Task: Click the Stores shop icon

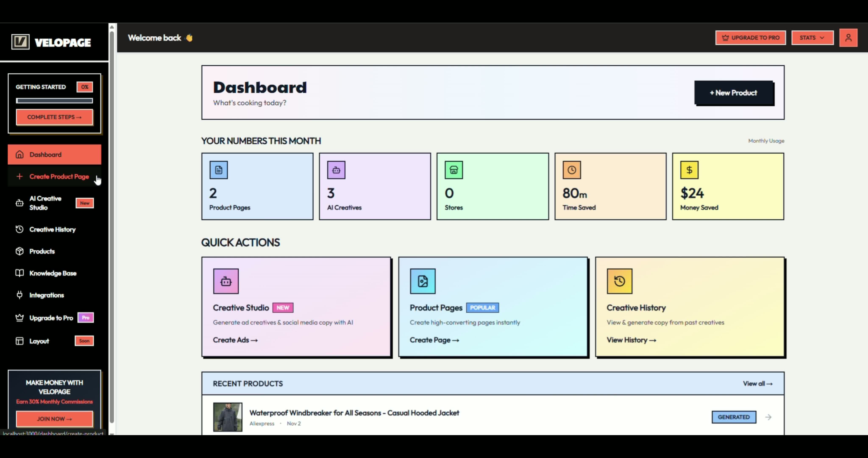Action: 453,170
